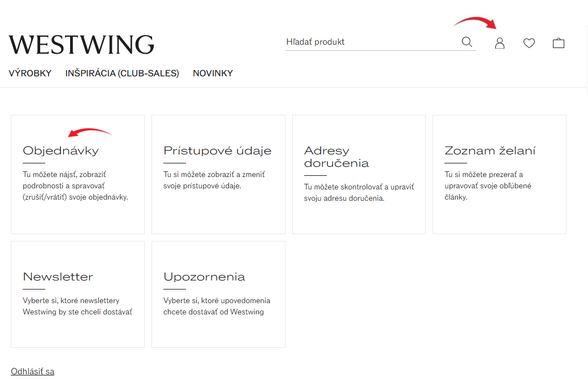Image resolution: width=588 pixels, height=380 pixels.
Task: Open the VÝROBKY menu
Action: 30,73
